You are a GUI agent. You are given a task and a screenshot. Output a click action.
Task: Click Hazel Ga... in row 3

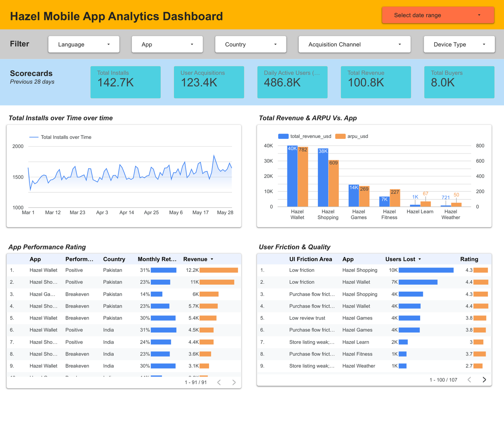click(43, 294)
